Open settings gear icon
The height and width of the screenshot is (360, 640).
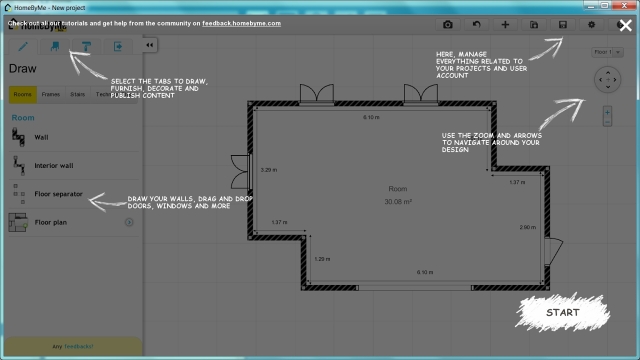(x=591, y=24)
